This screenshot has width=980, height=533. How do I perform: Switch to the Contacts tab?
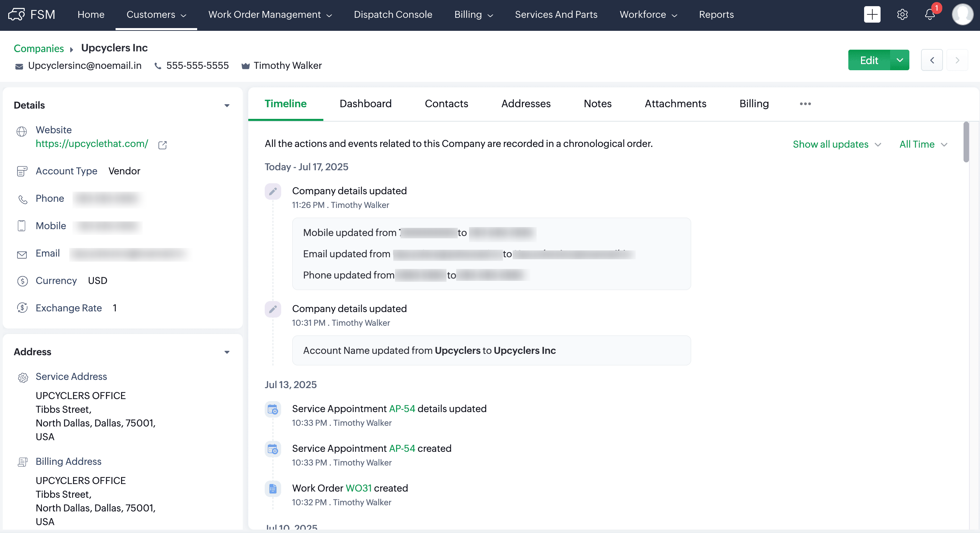pyautogui.click(x=446, y=104)
